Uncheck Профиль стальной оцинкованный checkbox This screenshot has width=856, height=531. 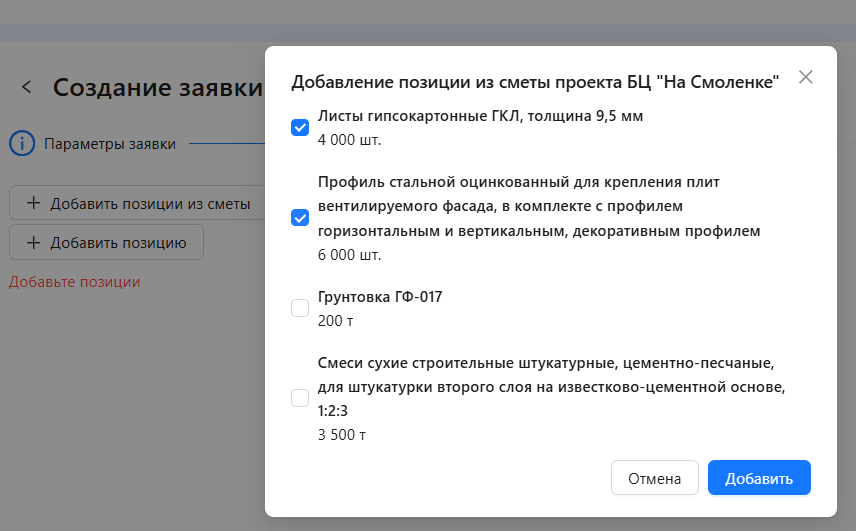click(300, 218)
